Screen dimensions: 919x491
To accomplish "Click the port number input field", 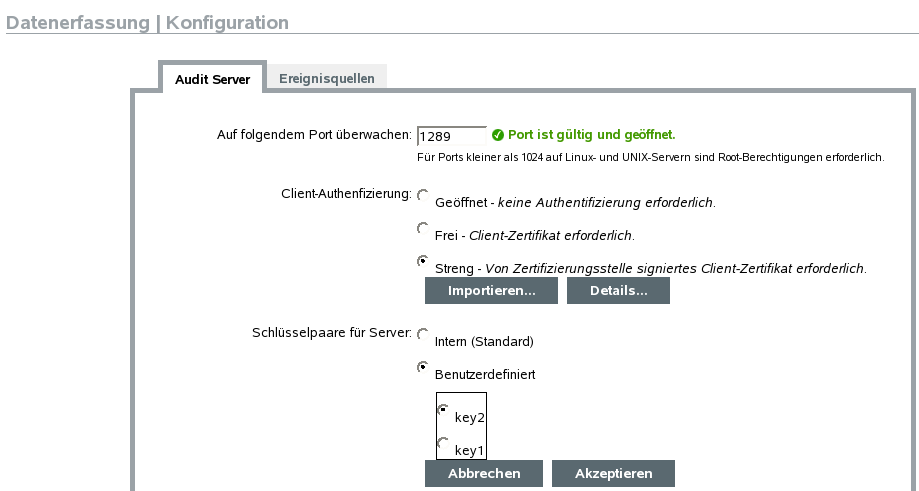I will pyautogui.click(x=451, y=135).
